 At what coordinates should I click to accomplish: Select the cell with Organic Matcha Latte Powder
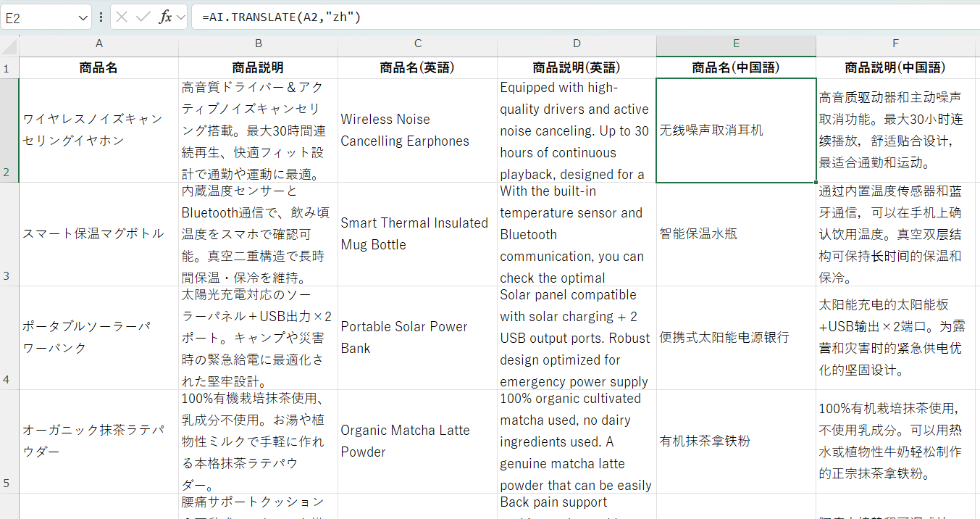tap(416, 441)
